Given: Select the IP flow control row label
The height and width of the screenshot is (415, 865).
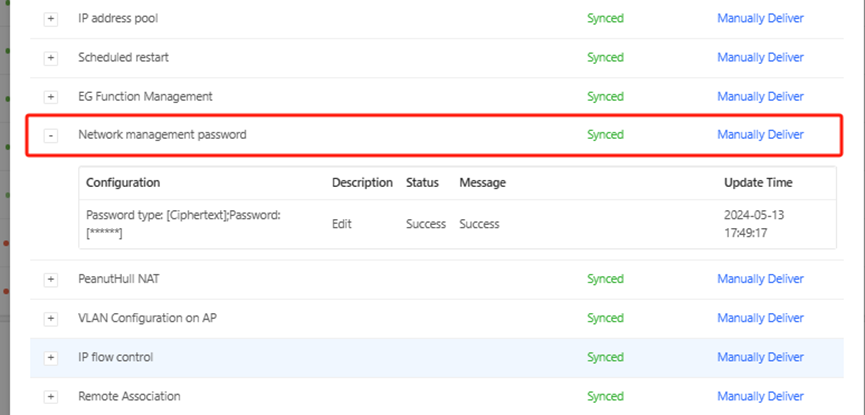Looking at the screenshot, I should click(x=116, y=358).
